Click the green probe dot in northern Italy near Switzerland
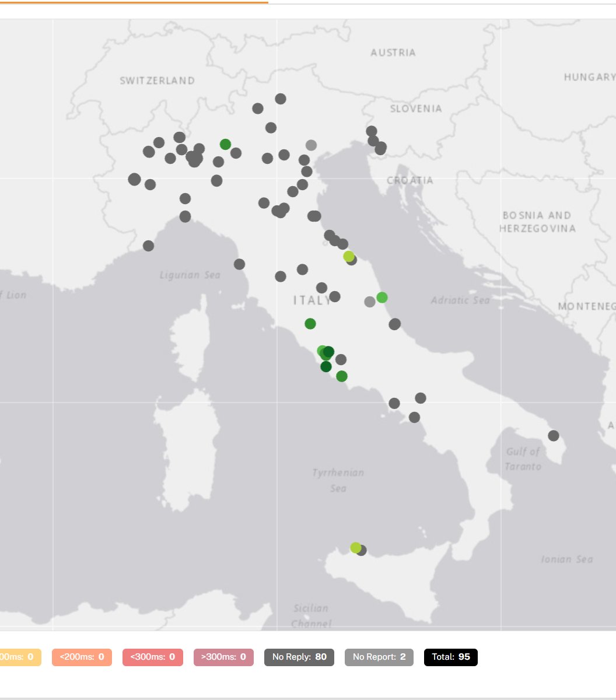 tap(225, 144)
